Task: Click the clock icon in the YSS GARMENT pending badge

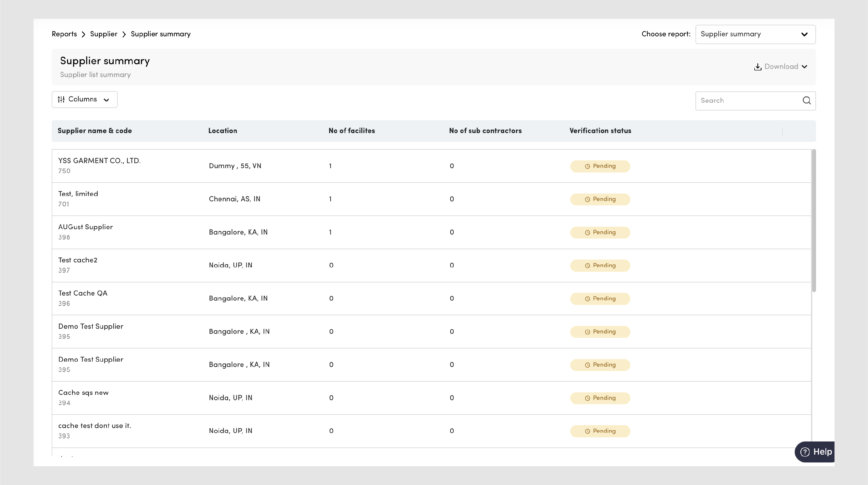Action: (587, 166)
